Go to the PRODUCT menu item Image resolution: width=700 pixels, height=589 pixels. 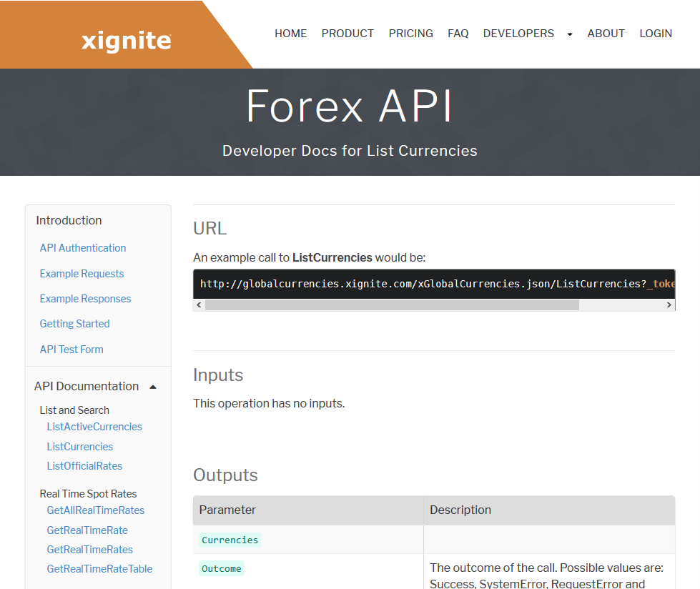[x=347, y=34]
